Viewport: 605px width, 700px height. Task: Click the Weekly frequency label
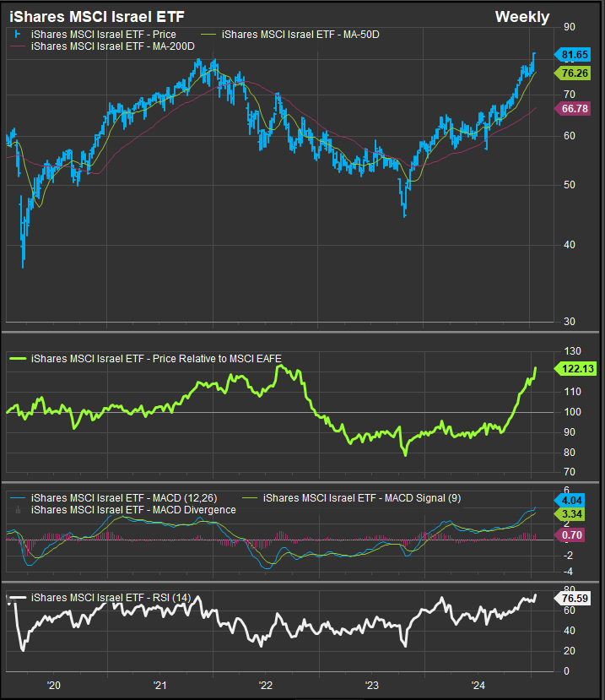[x=522, y=17]
